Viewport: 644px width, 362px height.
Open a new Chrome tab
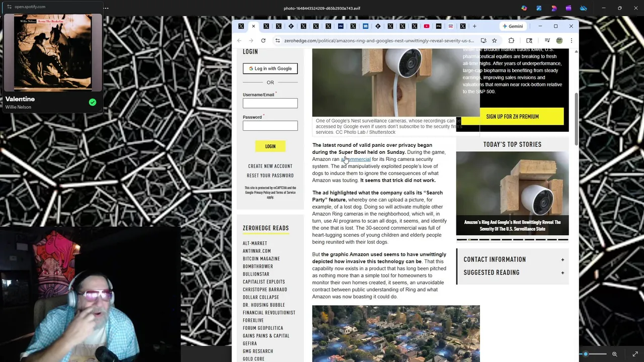click(x=474, y=26)
